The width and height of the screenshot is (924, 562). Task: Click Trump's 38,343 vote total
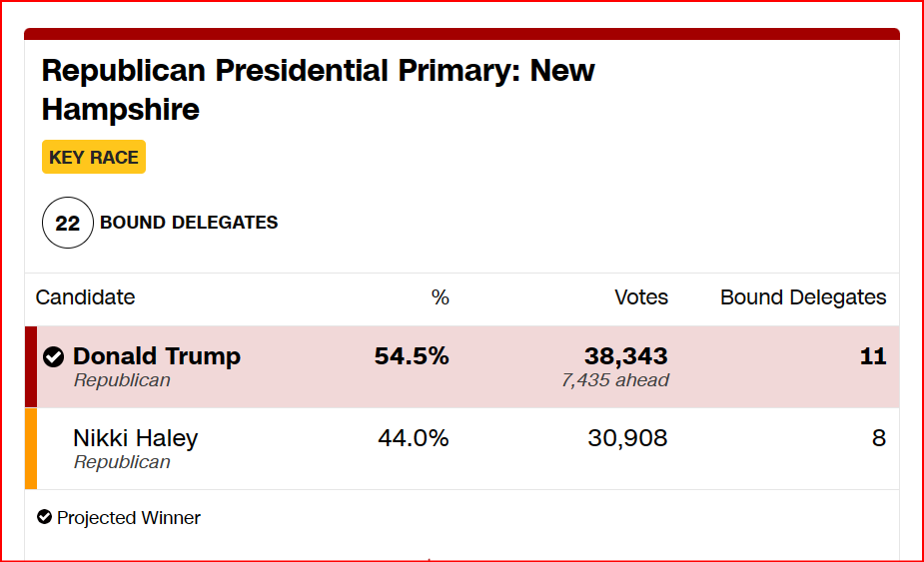pyautogui.click(x=626, y=356)
